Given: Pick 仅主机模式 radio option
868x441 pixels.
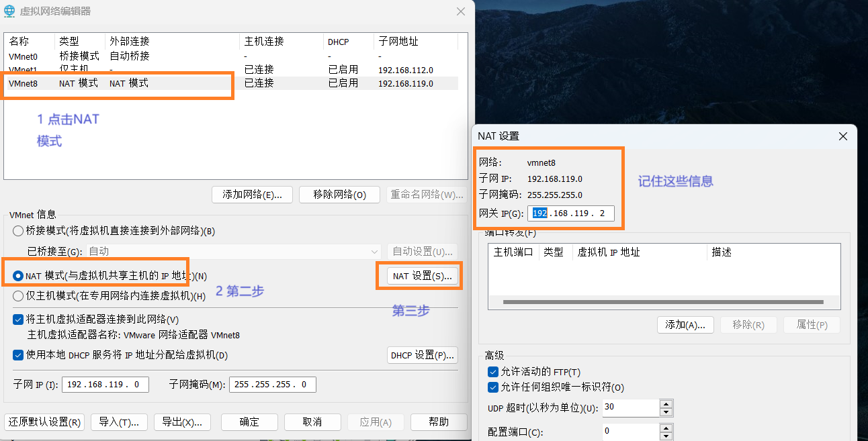Looking at the screenshot, I should (x=18, y=296).
